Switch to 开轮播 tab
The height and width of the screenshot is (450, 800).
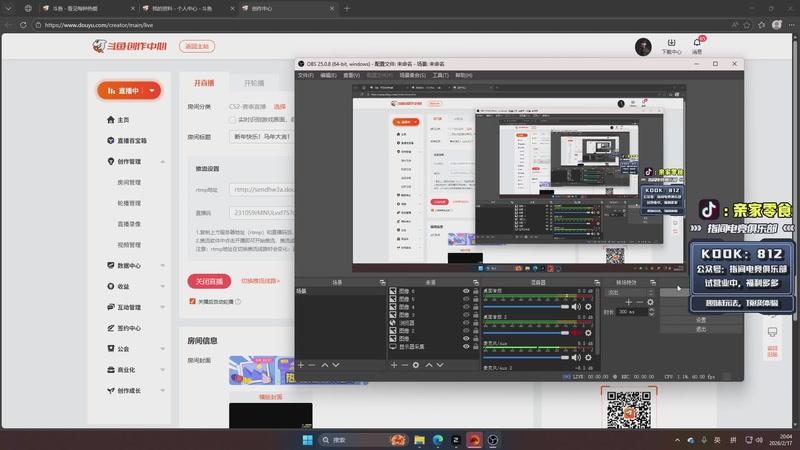[x=254, y=83]
